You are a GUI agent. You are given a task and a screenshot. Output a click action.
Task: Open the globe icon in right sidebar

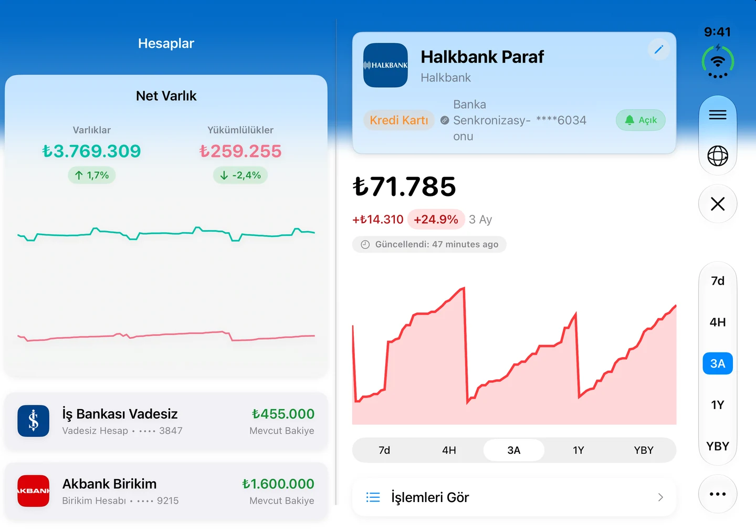pos(718,155)
